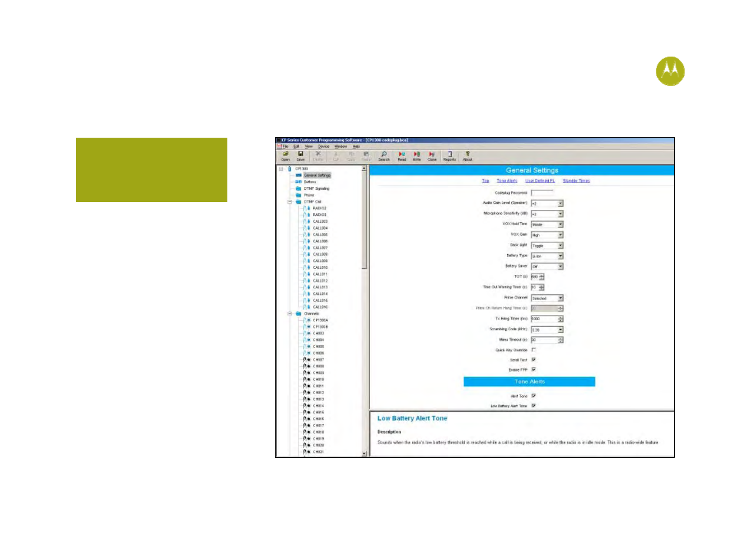Toggle the Scroll Text checkbox
Screen dimensions: 756x534
tap(534, 360)
